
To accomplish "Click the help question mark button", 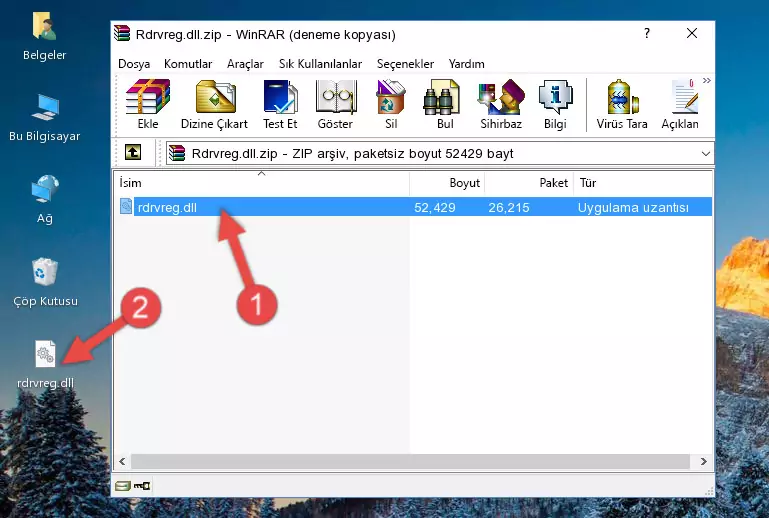I will coord(647,33).
